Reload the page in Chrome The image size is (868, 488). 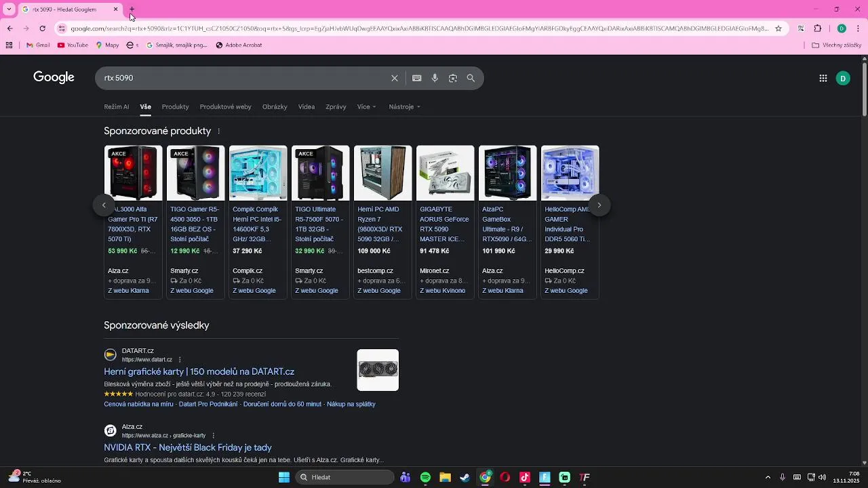click(x=42, y=28)
